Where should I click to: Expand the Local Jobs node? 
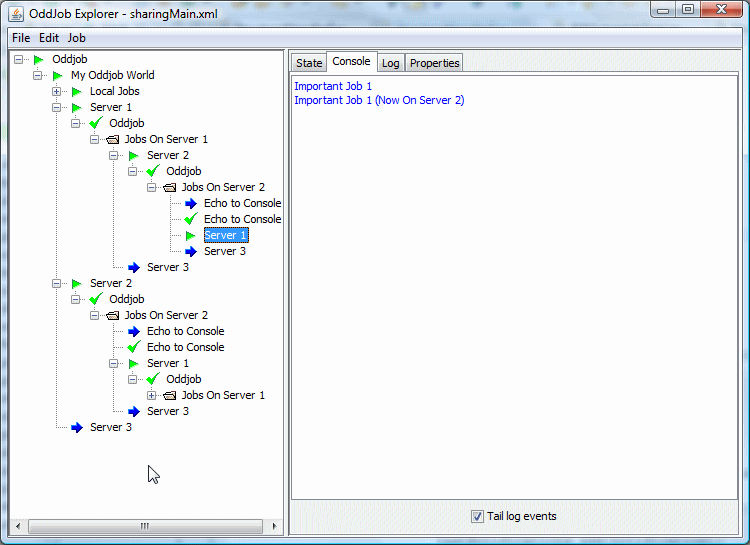point(57,92)
